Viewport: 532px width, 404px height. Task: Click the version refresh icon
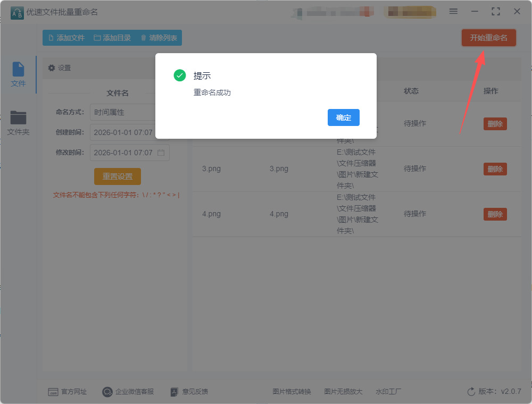[x=471, y=392]
